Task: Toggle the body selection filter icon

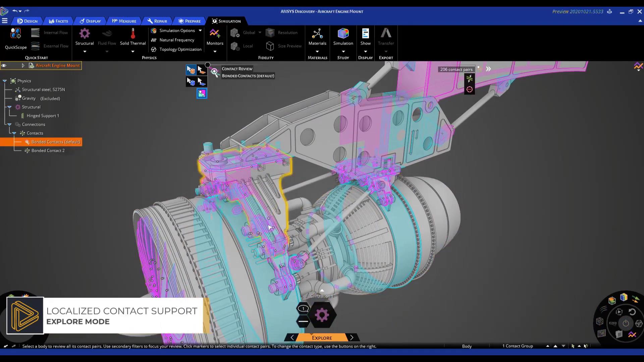Action: click(x=191, y=70)
